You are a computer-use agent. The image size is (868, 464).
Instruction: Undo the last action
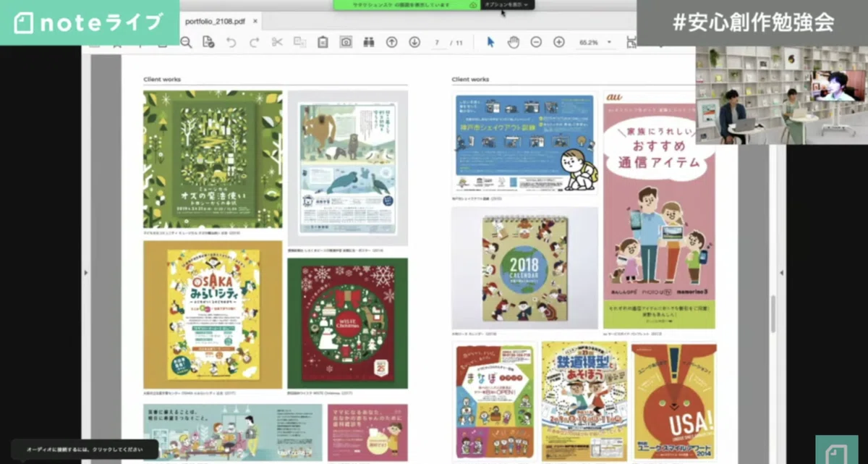[231, 42]
